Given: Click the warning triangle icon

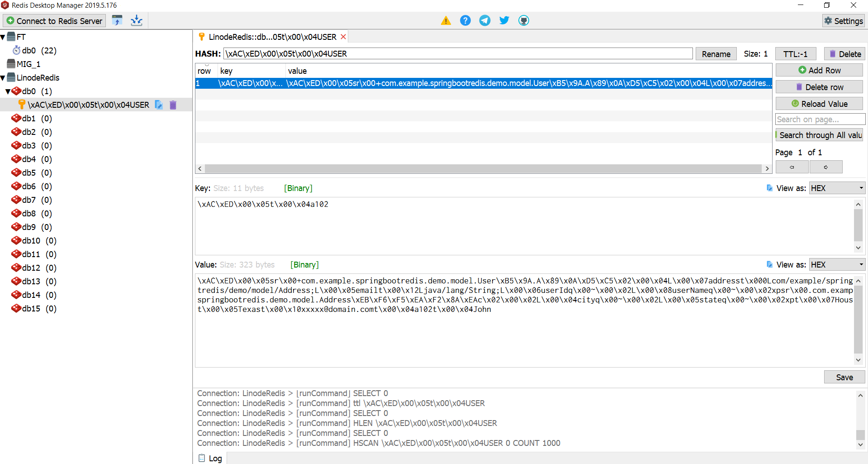Looking at the screenshot, I should (x=446, y=20).
